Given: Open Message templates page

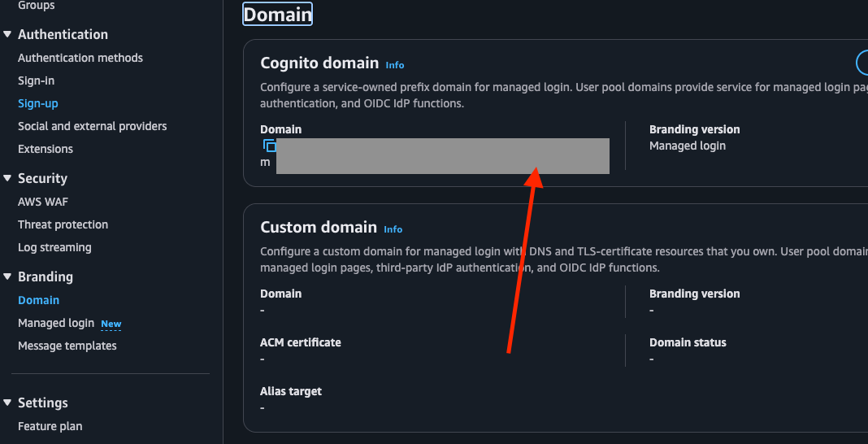Looking at the screenshot, I should [x=67, y=346].
